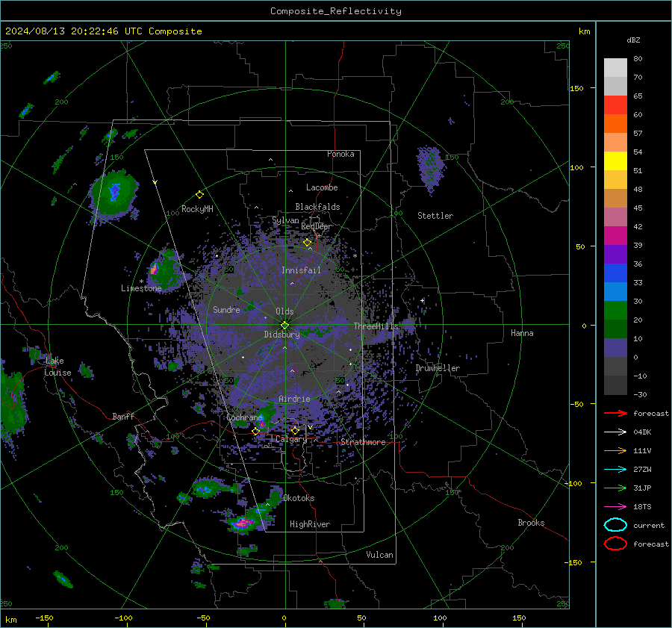Click the yellow diamond marker below Cochrane
The height and width of the screenshot is (628, 672).
pyautogui.click(x=255, y=432)
